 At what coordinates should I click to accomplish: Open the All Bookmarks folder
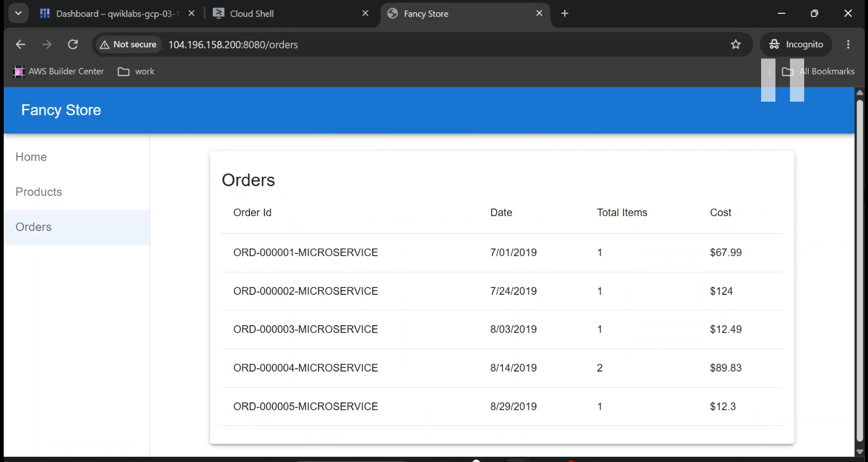pos(819,71)
